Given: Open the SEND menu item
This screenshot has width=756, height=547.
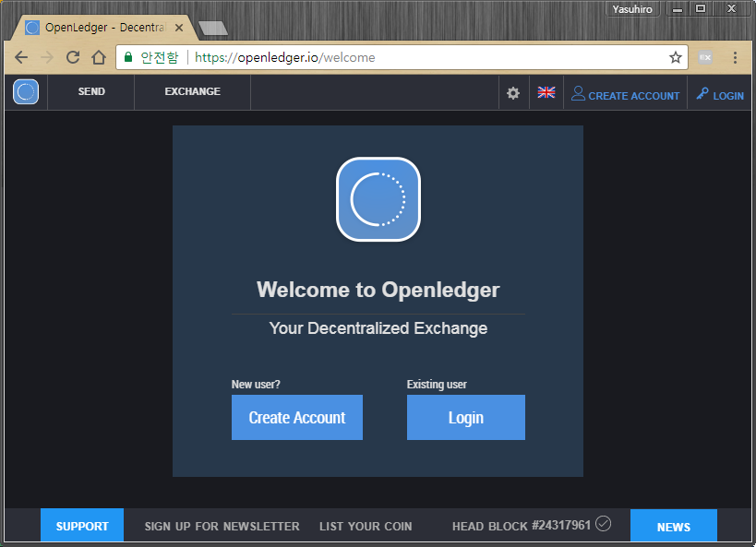Looking at the screenshot, I should [x=91, y=91].
